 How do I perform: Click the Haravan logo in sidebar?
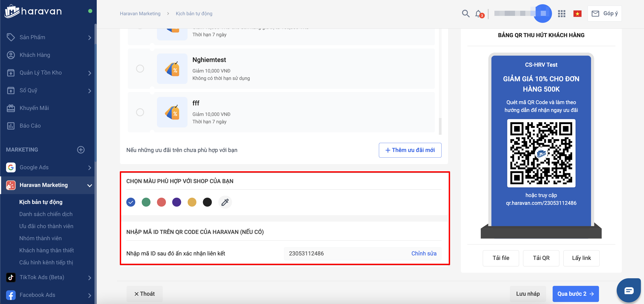[33, 11]
